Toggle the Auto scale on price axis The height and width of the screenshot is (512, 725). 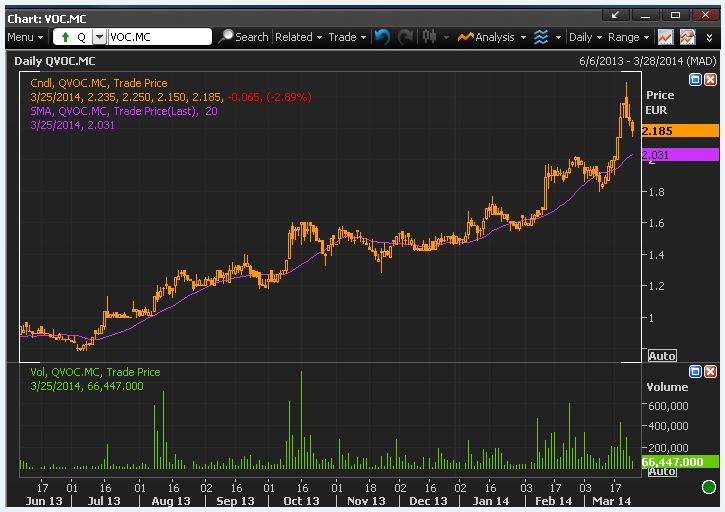pos(662,356)
